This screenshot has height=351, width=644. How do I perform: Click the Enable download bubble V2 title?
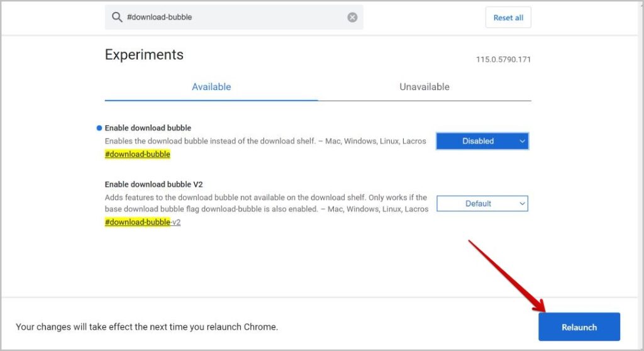pyautogui.click(x=153, y=184)
